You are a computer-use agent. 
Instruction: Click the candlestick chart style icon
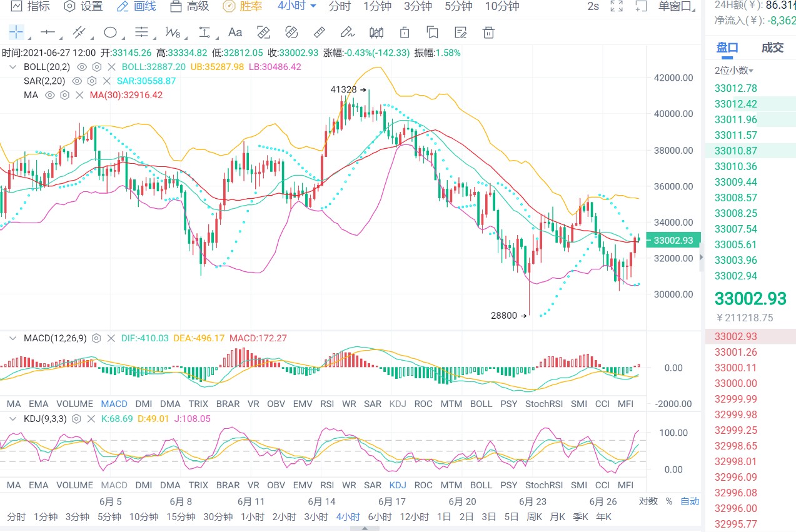pyautogui.click(x=376, y=33)
